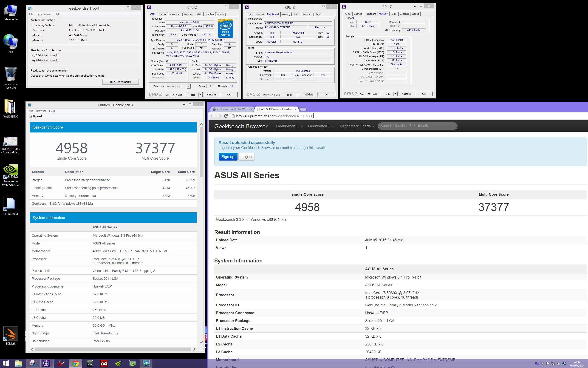The height and width of the screenshot is (368, 588).
Task: Switch to the Snipping Tool taskbar icon
Action: 33,363
